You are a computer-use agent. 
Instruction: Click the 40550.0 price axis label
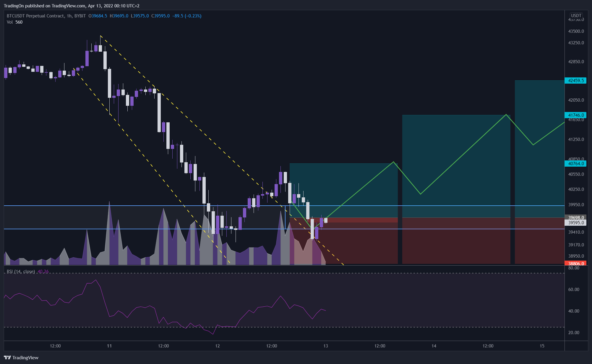point(576,174)
